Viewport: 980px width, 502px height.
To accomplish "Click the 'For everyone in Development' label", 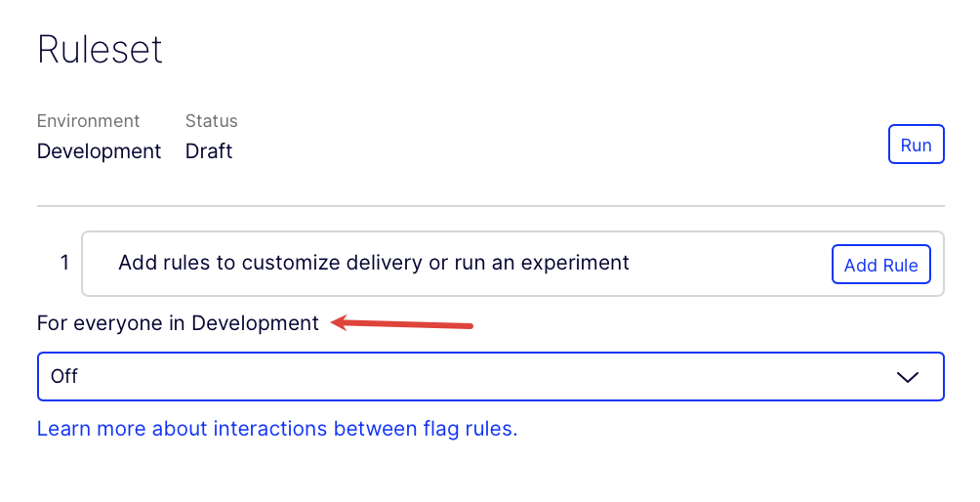I will [x=178, y=323].
